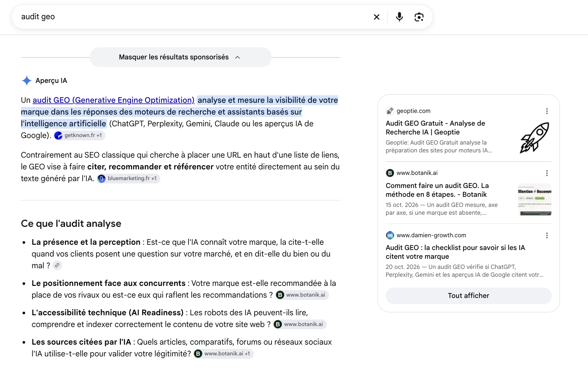Collapse sponsored results with Masquer button
The image size is (588, 374).
(180, 57)
